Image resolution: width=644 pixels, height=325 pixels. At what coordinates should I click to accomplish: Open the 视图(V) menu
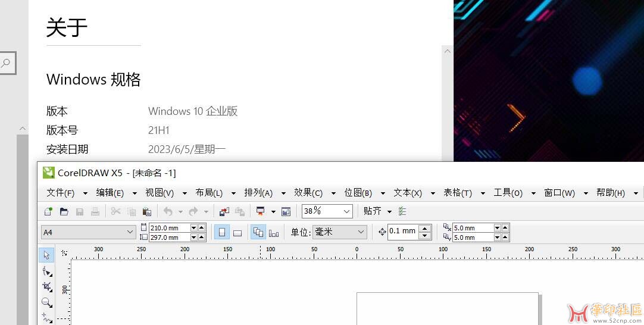click(160, 193)
